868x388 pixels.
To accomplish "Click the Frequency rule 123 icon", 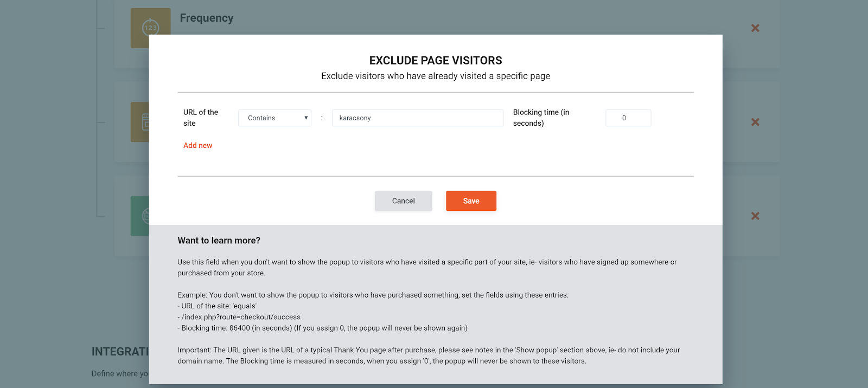I will click(x=150, y=27).
